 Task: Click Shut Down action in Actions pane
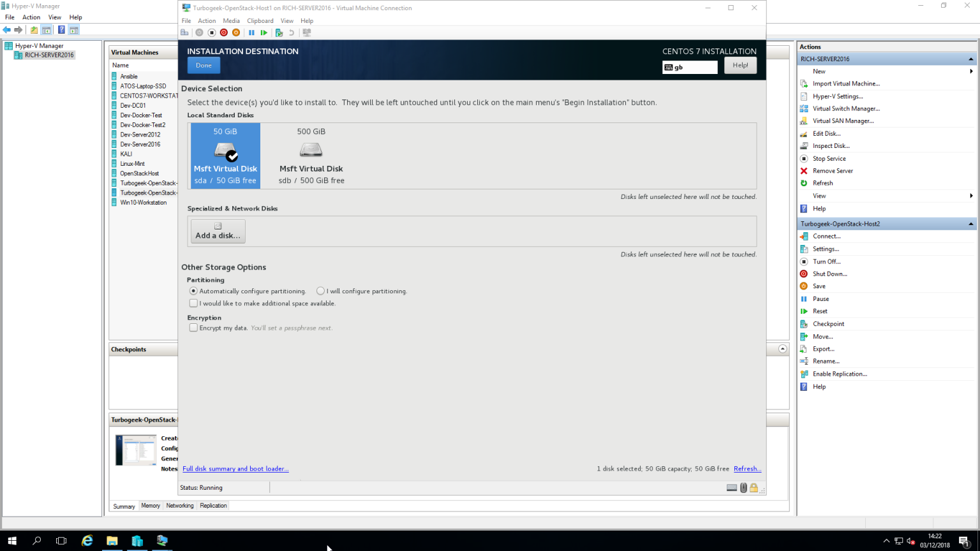(x=829, y=274)
